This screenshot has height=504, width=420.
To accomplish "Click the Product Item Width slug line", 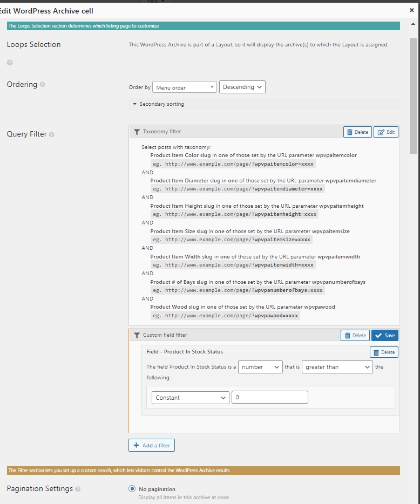I will click(x=255, y=257).
